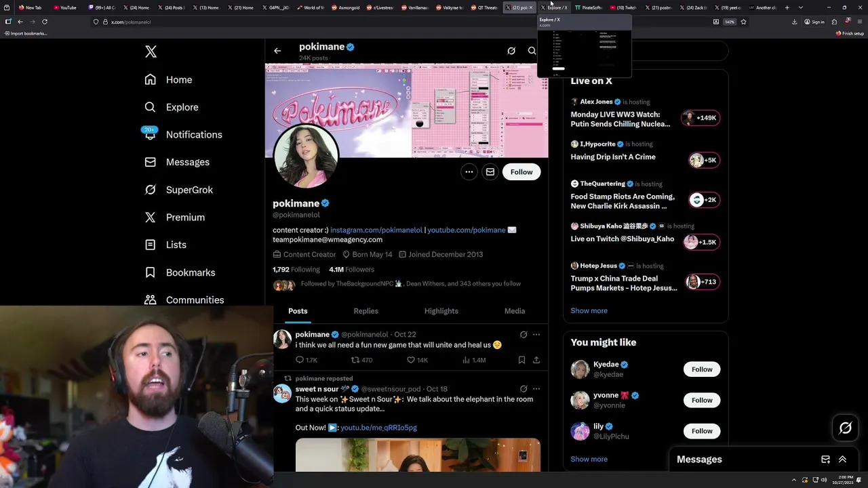Open SuperGrok from the sidebar
The image size is (868, 488).
[x=179, y=190]
